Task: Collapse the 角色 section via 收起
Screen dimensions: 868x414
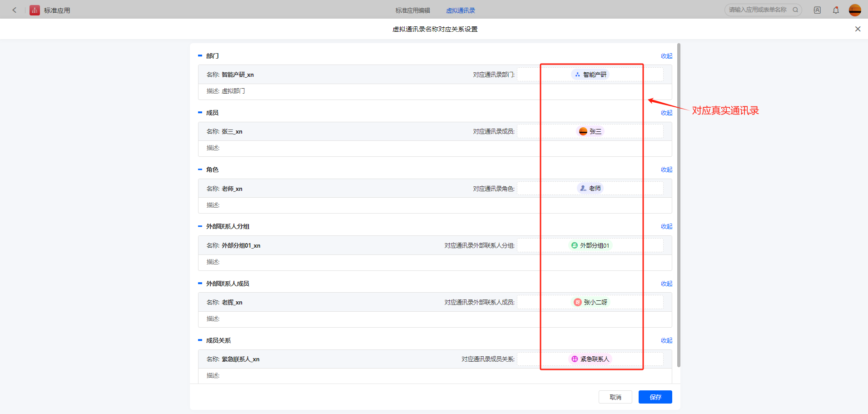Action: [x=666, y=170]
